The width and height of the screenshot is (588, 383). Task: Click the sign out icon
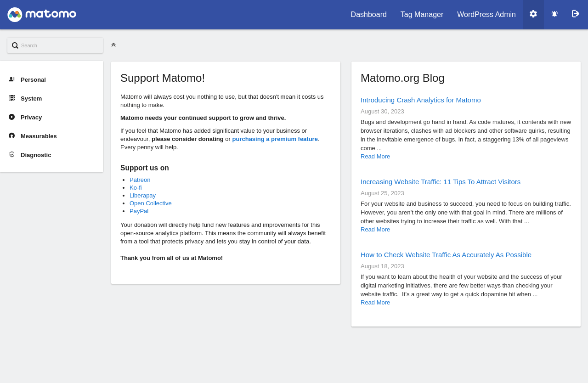[x=576, y=14]
